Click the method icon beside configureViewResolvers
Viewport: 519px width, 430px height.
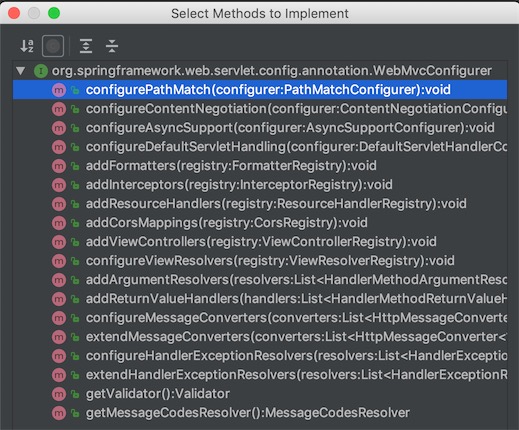point(59,261)
